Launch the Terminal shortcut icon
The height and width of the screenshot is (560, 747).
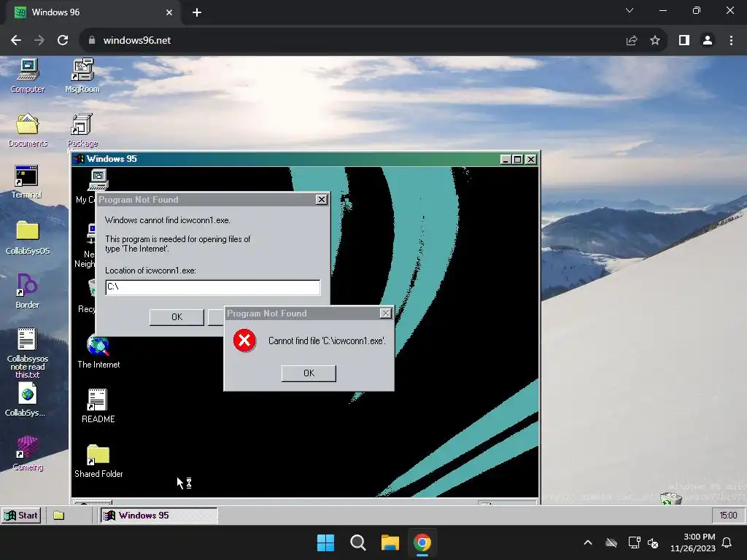[27, 182]
